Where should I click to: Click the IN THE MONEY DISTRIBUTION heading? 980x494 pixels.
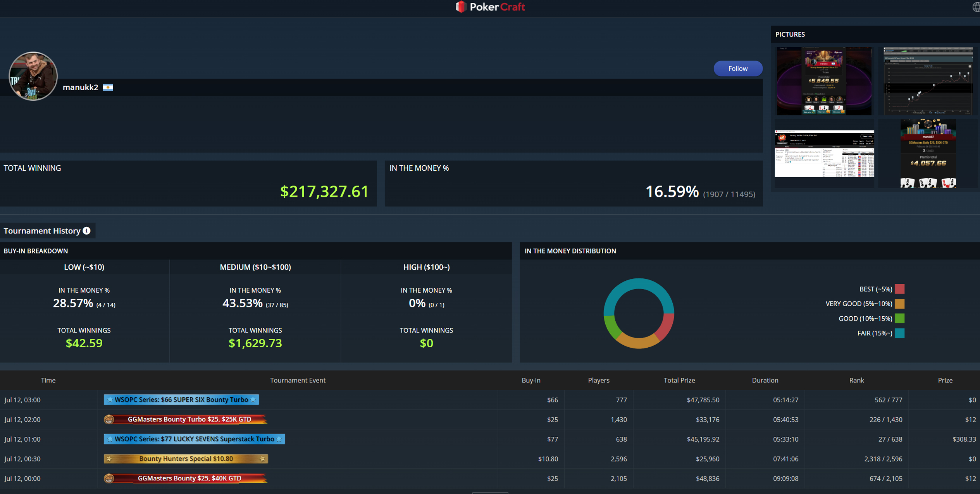(570, 251)
